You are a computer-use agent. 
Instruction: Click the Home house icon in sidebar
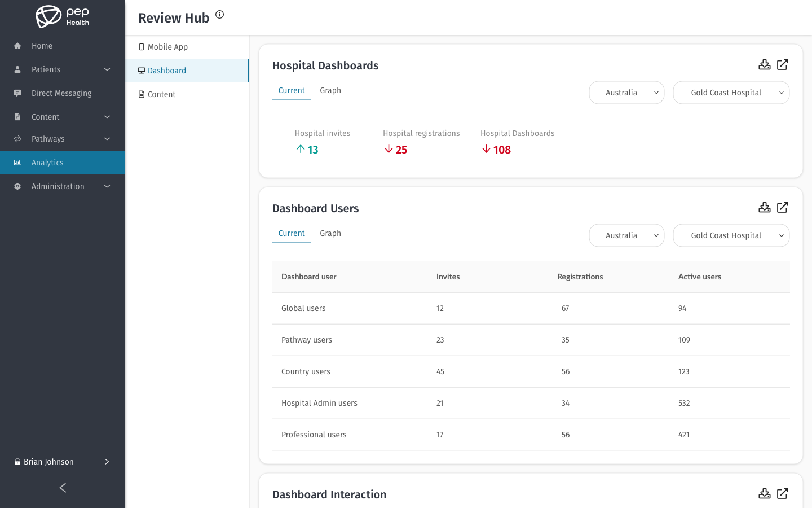pos(17,46)
